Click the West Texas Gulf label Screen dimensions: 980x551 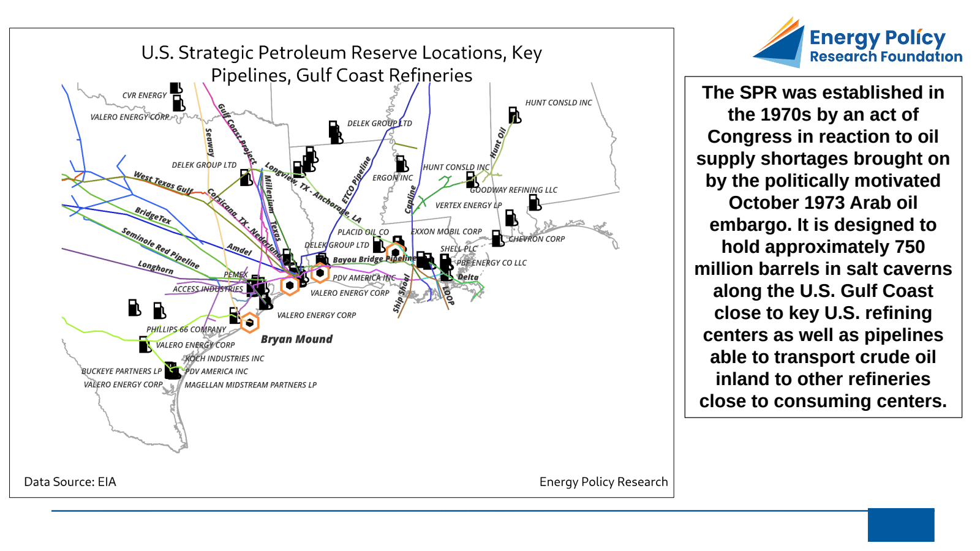point(164,182)
